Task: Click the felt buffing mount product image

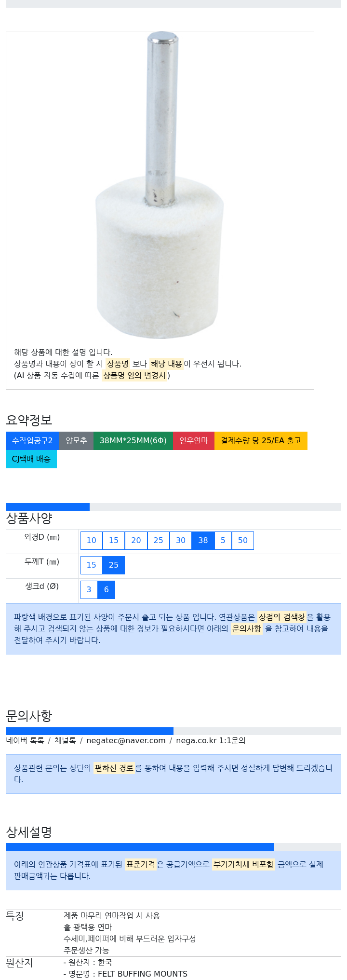Action: [160, 186]
